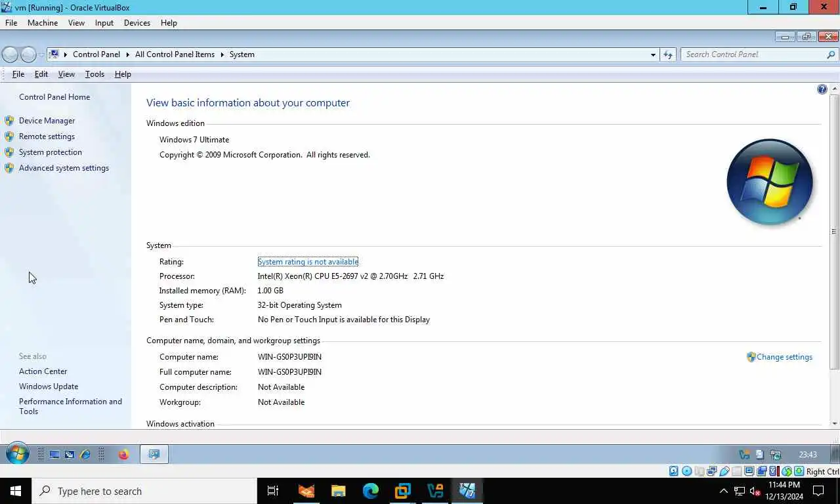The height and width of the screenshot is (504, 840).
Task: Click the Windows 7 tray clock 23:43
Action: [807, 454]
